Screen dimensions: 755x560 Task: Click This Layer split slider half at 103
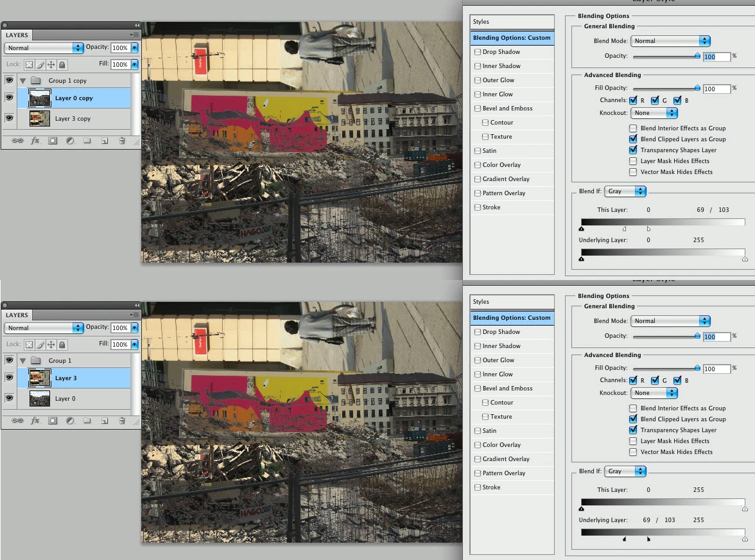click(x=648, y=229)
